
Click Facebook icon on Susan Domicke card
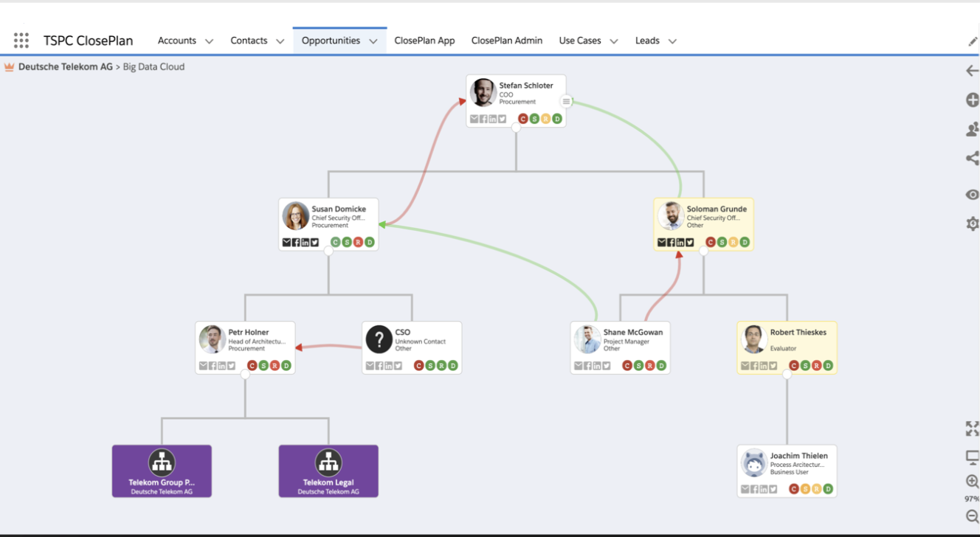click(296, 242)
